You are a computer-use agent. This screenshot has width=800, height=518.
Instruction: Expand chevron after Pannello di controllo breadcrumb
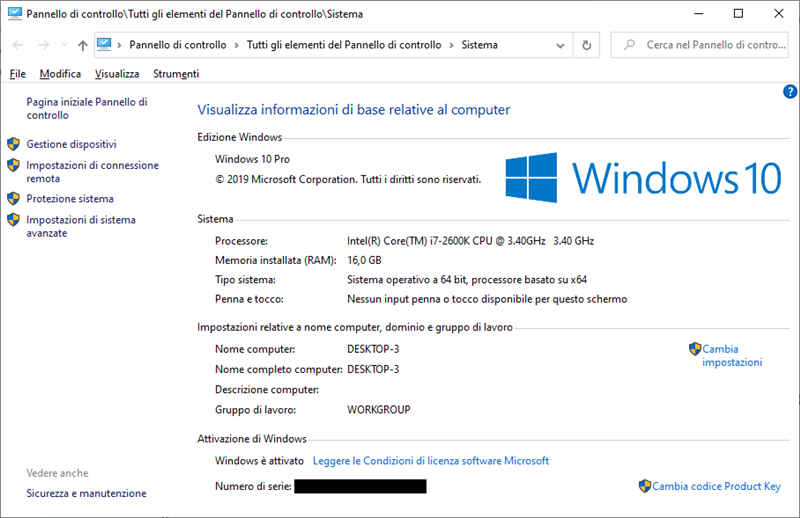(236, 45)
